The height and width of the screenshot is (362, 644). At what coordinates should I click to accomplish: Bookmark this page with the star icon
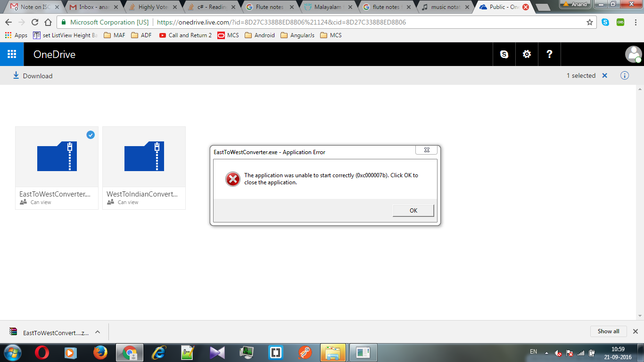click(x=589, y=22)
